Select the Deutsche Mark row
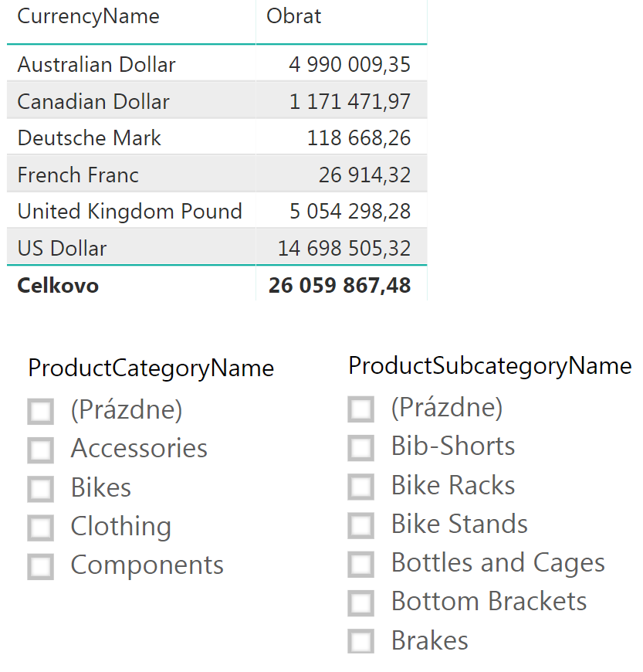 click(x=217, y=137)
